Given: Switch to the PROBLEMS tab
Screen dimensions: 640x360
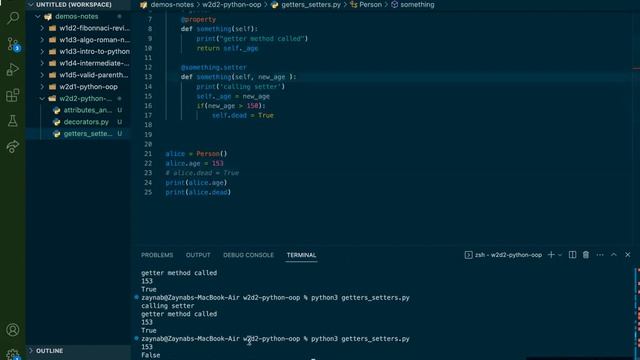Looking at the screenshot, I should click(x=157, y=255).
